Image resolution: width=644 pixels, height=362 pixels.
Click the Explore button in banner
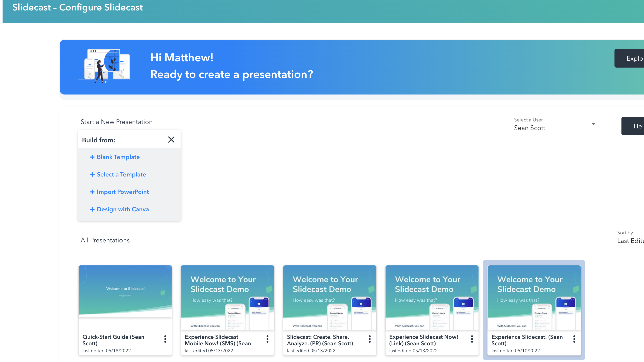coord(629,58)
